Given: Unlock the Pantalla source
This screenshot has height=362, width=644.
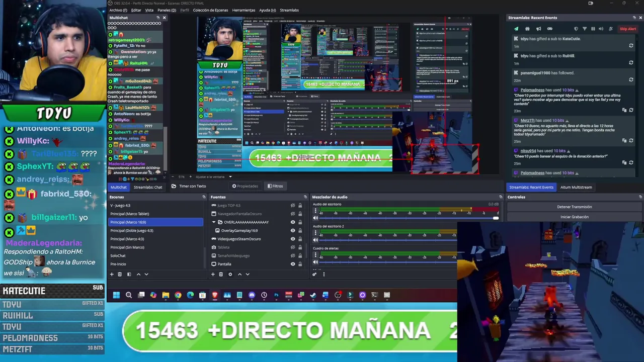Looking at the screenshot, I should pyautogui.click(x=300, y=264).
